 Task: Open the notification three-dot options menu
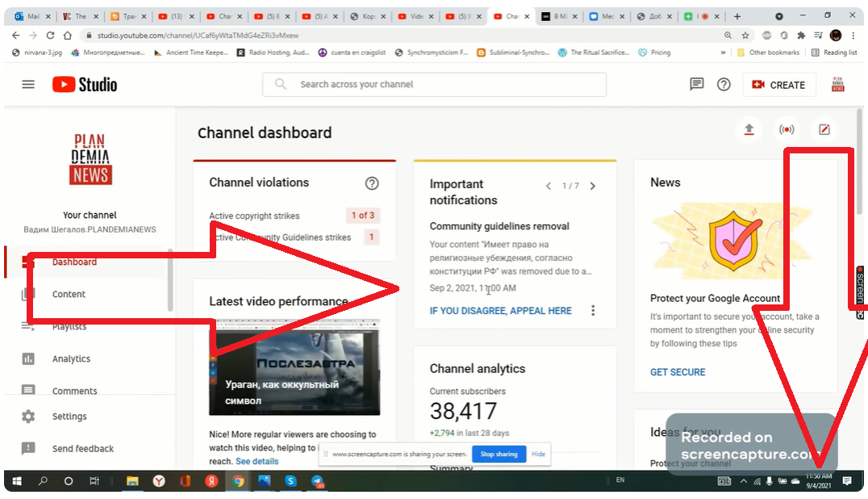(593, 311)
